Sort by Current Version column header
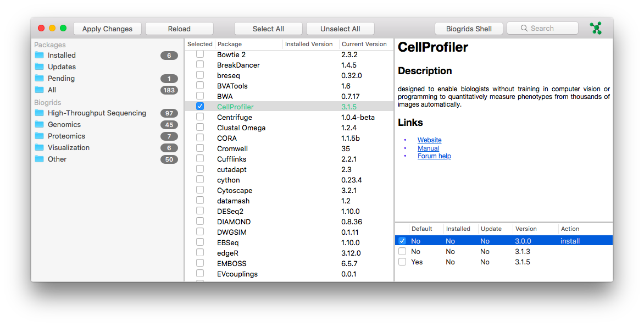The image size is (644, 326). pyautogui.click(x=364, y=44)
